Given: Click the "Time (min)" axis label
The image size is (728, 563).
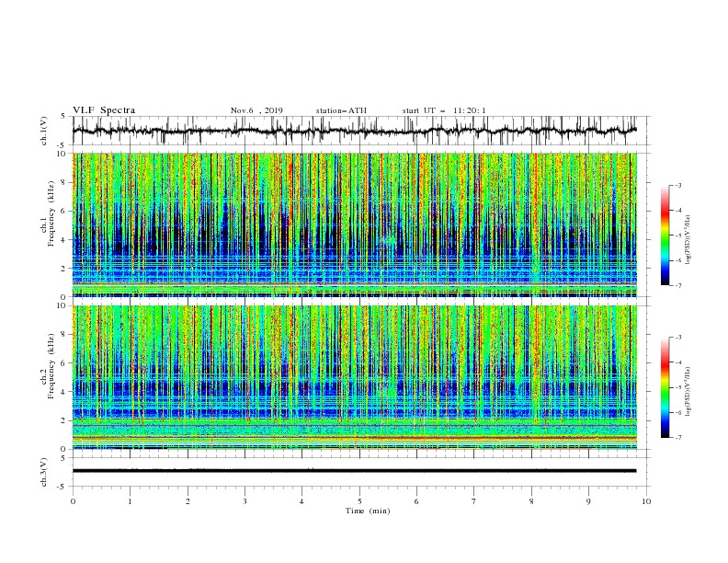Looking at the screenshot, I should 368,511.
